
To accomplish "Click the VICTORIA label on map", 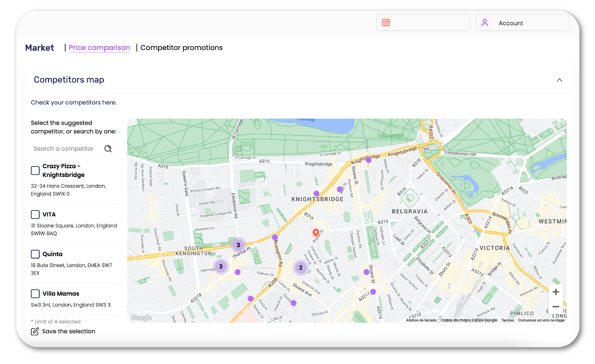I will click(495, 248).
